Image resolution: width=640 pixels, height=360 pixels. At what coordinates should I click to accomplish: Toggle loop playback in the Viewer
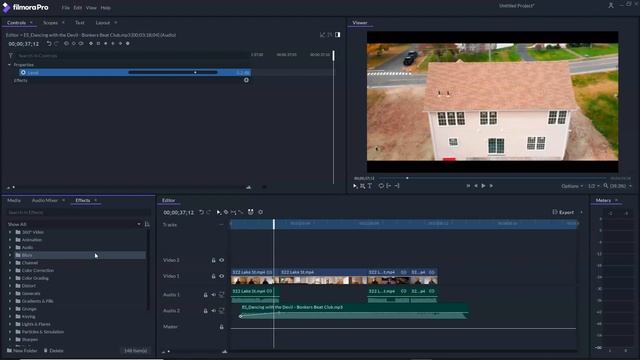(381, 186)
